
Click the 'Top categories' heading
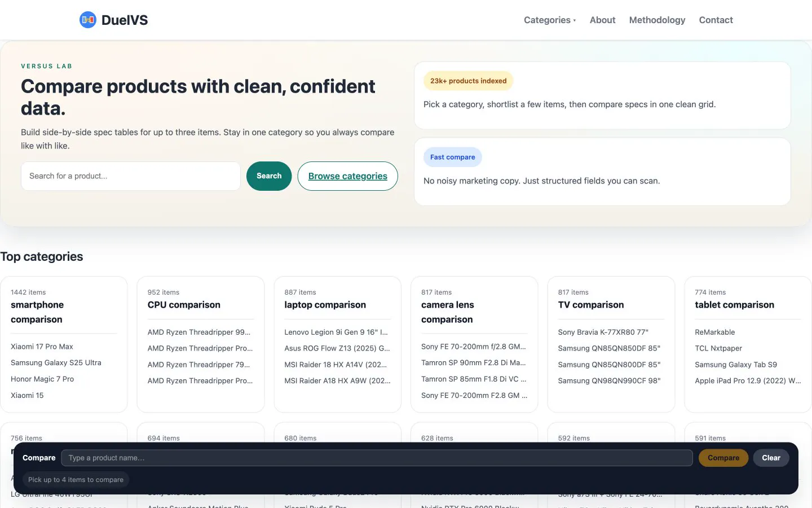42,257
